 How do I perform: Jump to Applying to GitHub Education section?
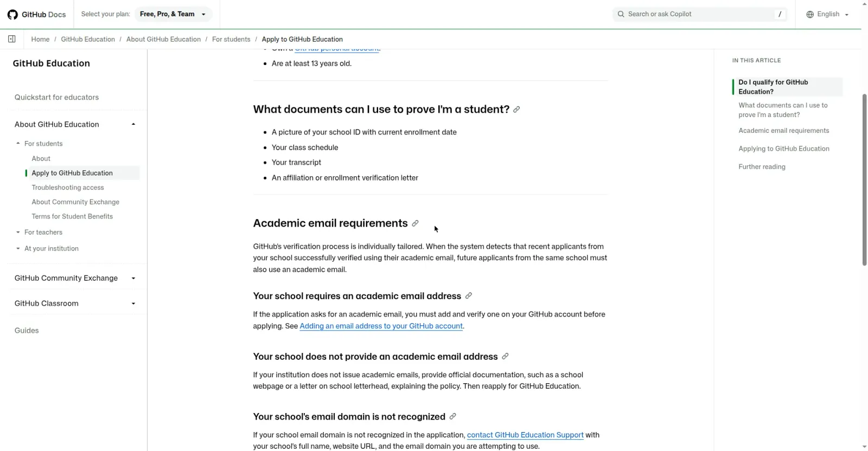click(784, 149)
